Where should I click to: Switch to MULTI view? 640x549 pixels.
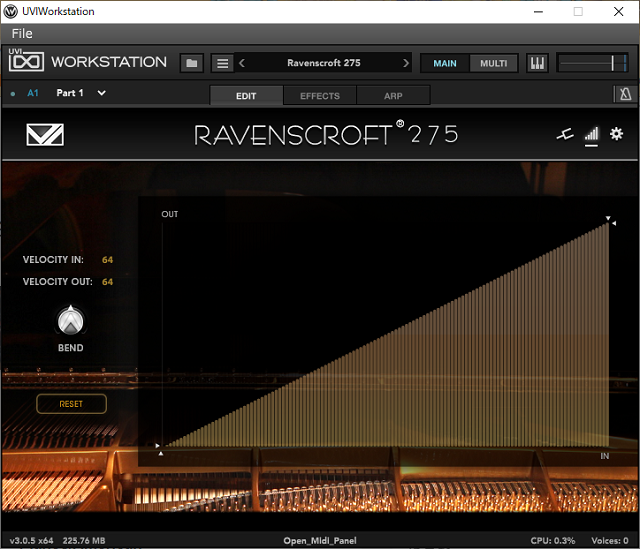(x=493, y=63)
